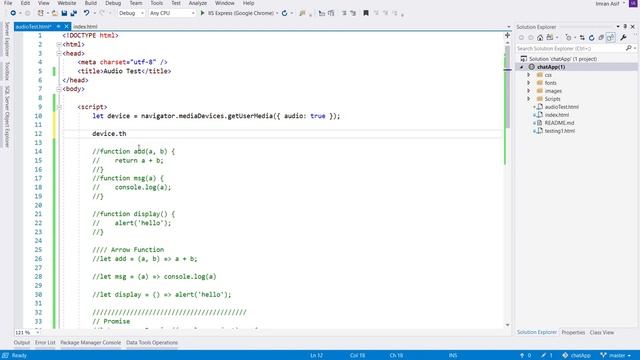The height and width of the screenshot is (360, 640).
Task: Click the Collapse All icon in Solution Explorer
Action: coord(601,38)
